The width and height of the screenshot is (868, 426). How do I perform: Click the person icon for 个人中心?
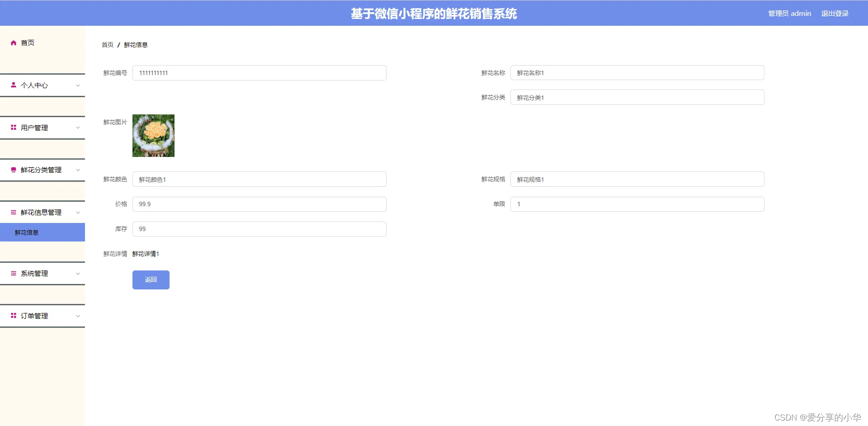[14, 85]
